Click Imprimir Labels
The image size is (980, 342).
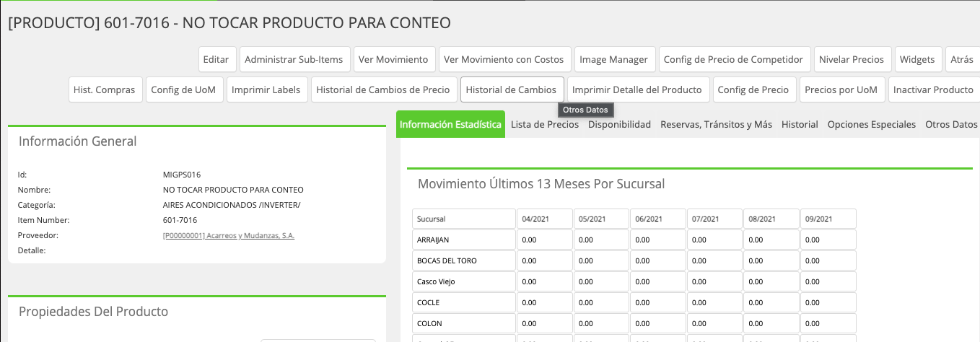point(266,90)
